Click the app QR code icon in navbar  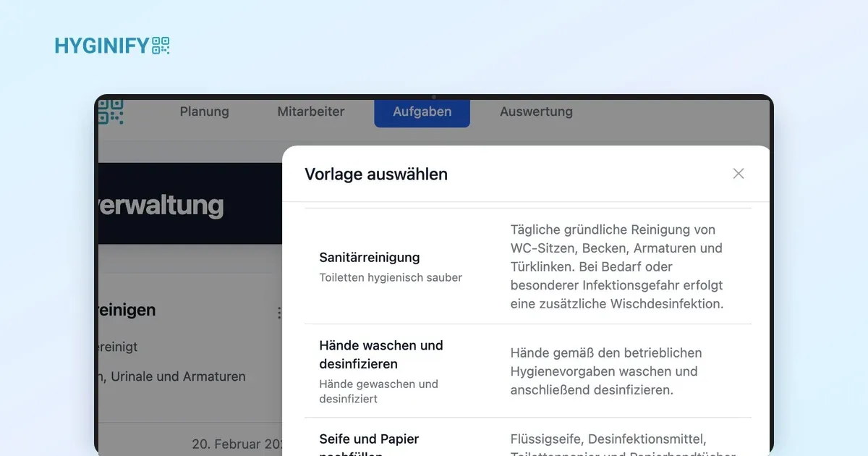(x=111, y=111)
